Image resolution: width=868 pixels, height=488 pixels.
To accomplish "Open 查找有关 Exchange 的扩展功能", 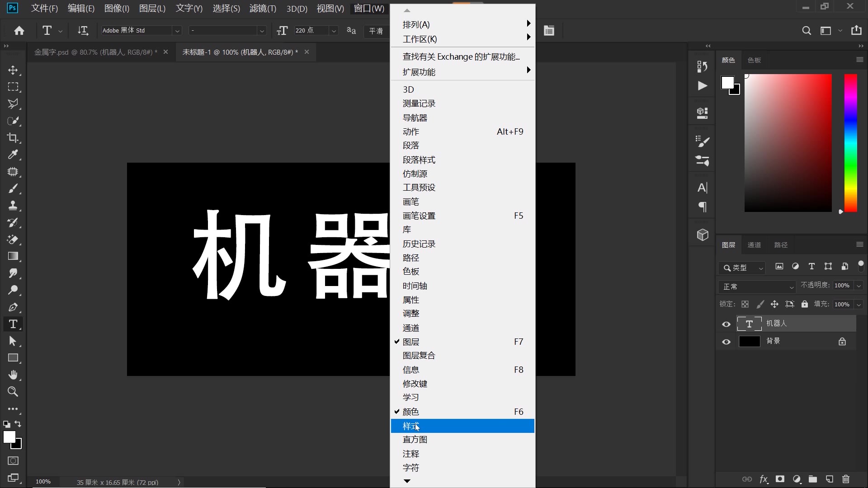I will (461, 56).
